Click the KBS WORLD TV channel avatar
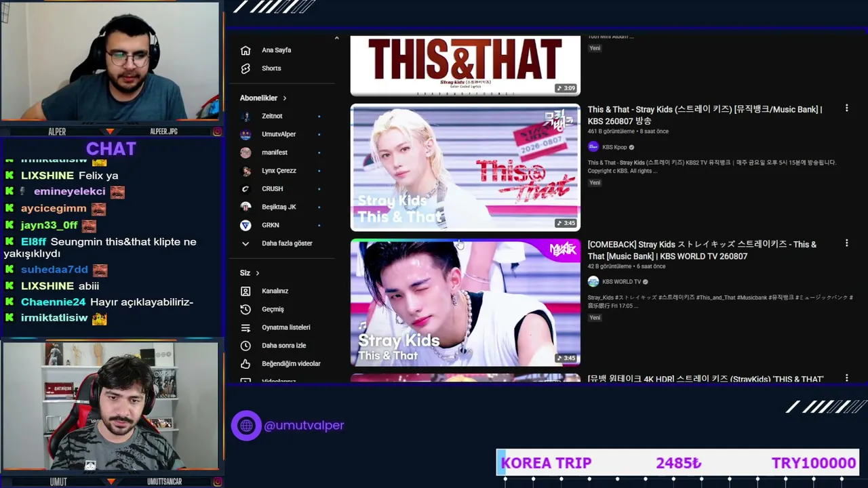The image size is (868, 488). pyautogui.click(x=593, y=282)
